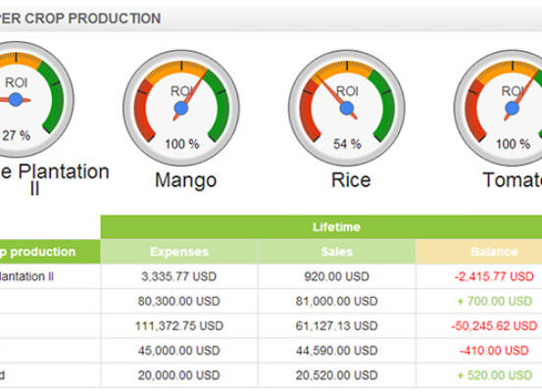The width and height of the screenshot is (542, 392).
Task: Click the Tomato ROI gauge
Action: pos(498,108)
